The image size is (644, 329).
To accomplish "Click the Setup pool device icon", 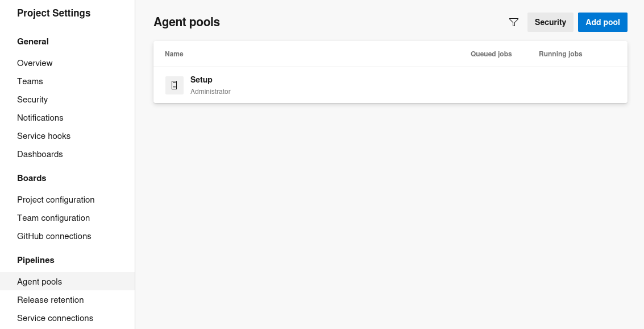I will (x=174, y=85).
